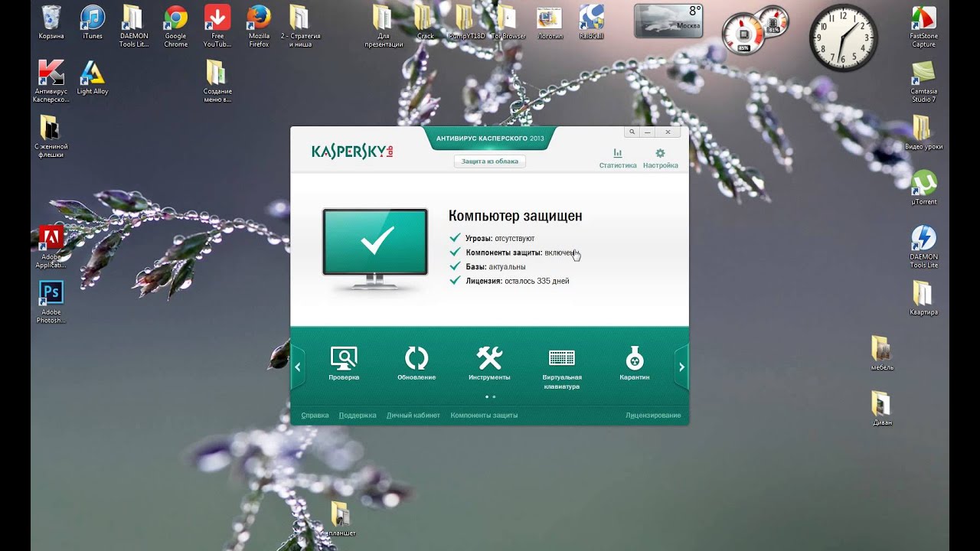Image resolution: width=980 pixels, height=551 pixels.
Task: Click the Антивирус Касперского 2013 title tab
Action: pyautogui.click(x=490, y=138)
